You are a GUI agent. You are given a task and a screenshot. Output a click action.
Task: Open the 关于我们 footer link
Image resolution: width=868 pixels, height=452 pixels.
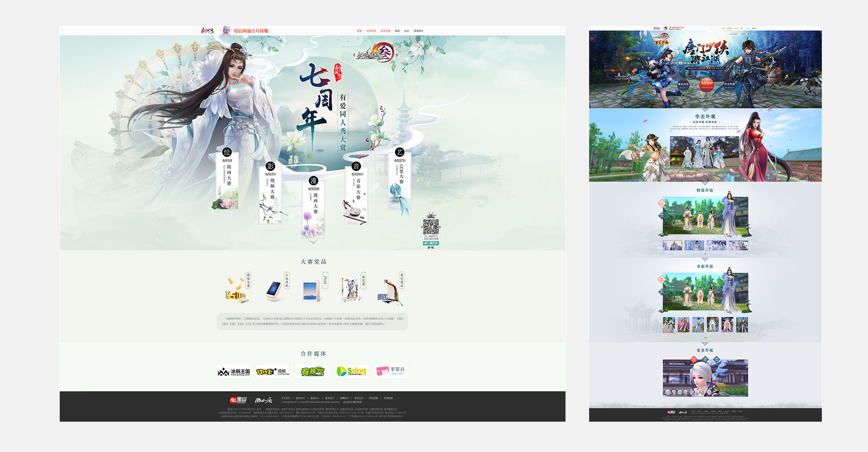(286, 398)
